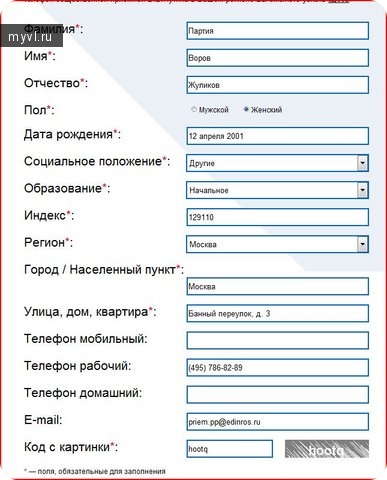Image resolution: width=387 pixels, height=480 pixels.
Task: Click the Код с картинки input field
Action: pos(229,449)
